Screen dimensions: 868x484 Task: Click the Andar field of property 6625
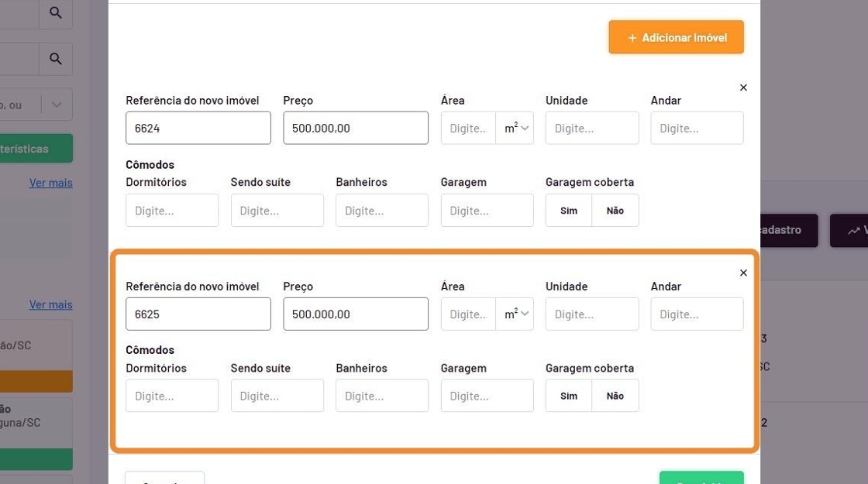click(697, 314)
